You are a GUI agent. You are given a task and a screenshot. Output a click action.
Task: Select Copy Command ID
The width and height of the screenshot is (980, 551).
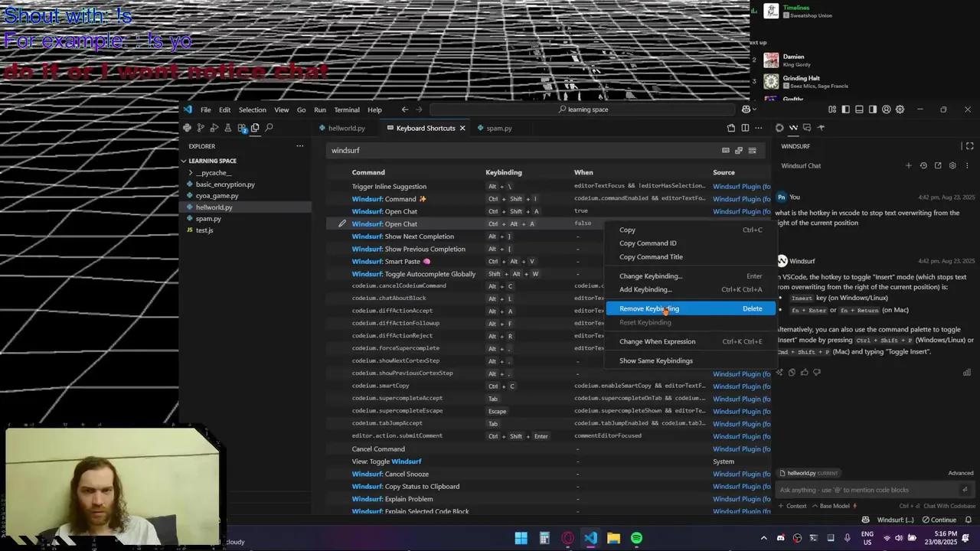click(691, 243)
